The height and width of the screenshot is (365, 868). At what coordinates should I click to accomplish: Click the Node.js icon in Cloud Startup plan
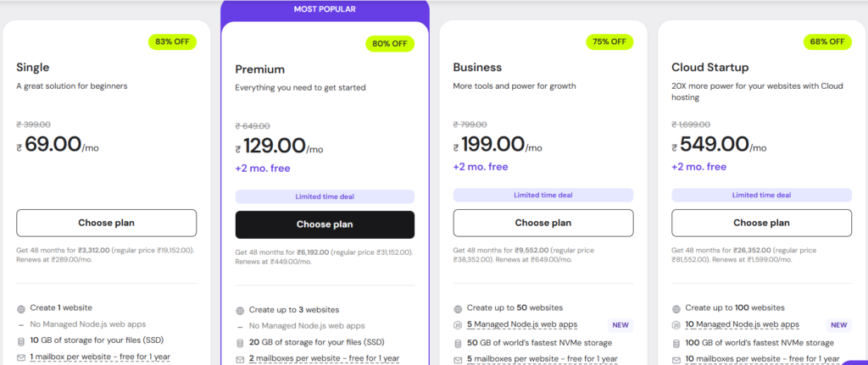tap(676, 324)
